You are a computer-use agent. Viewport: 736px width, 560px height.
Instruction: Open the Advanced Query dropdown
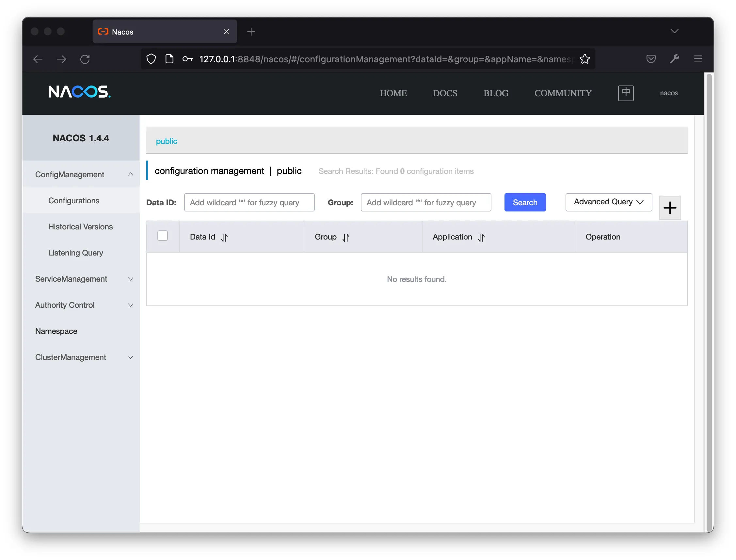(609, 202)
